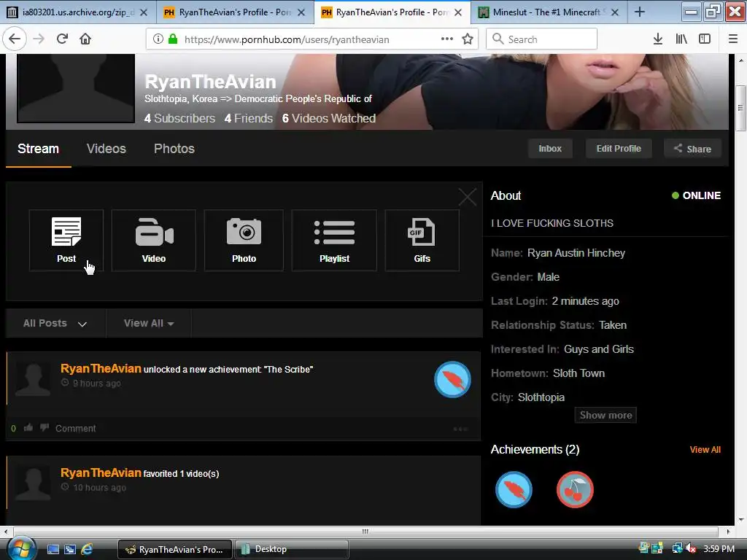Open the Firefox hamburger menu
The height and width of the screenshot is (560, 747).
pos(732,39)
